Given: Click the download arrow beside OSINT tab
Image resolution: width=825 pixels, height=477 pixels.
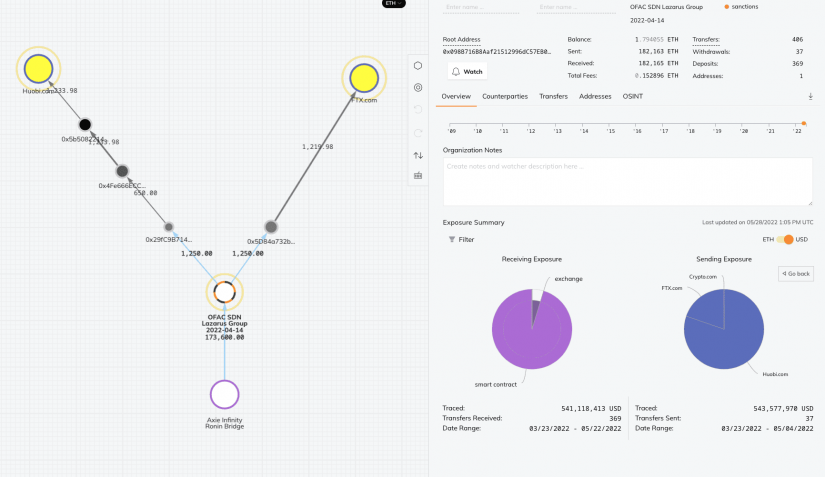Looking at the screenshot, I should (x=810, y=96).
